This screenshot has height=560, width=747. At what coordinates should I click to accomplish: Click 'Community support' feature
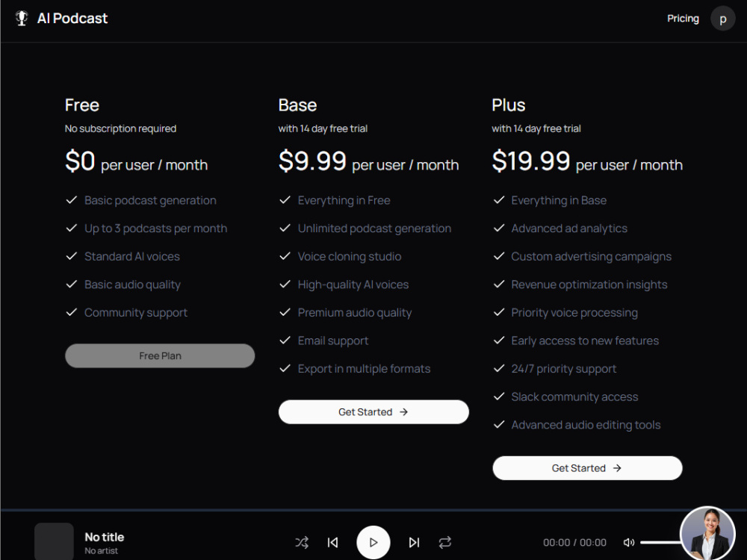[136, 313]
